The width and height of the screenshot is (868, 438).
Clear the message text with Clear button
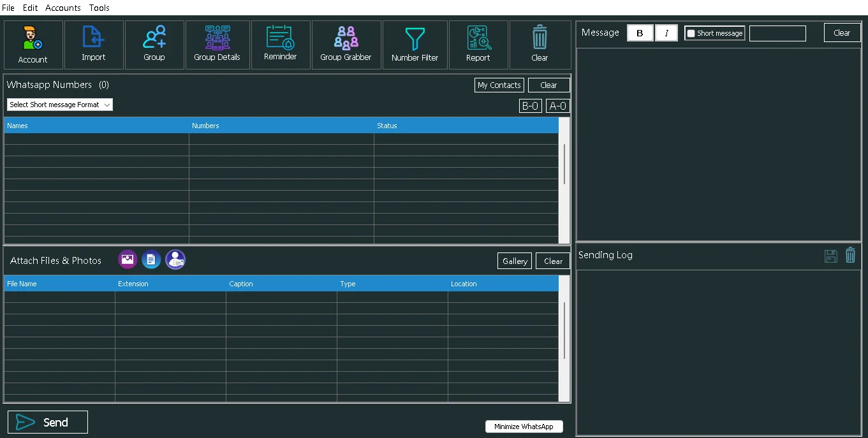[842, 33]
